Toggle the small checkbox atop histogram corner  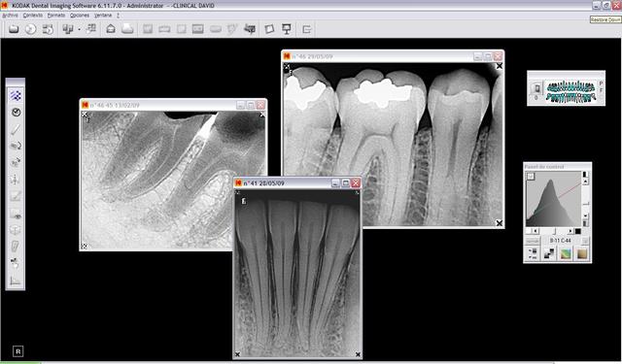(x=531, y=177)
